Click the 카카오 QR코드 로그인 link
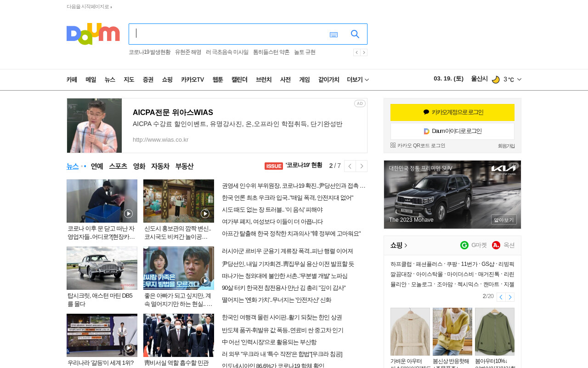588x368 pixels. pos(418,145)
